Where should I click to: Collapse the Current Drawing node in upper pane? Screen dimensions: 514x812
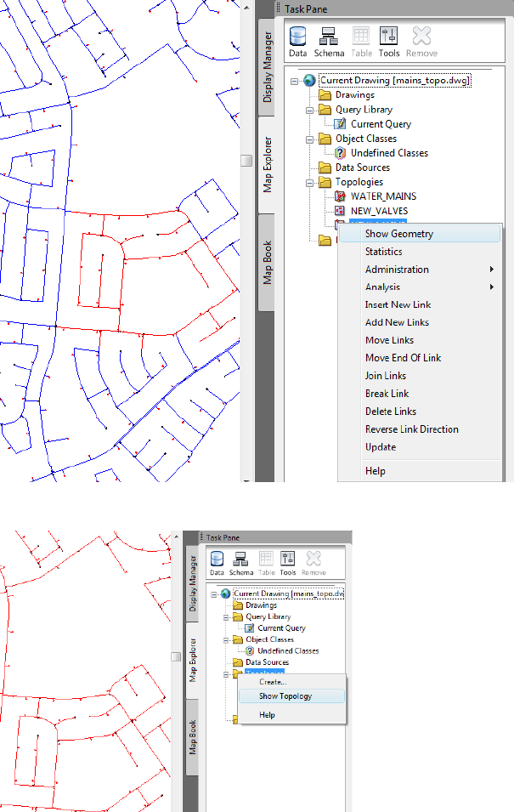[x=295, y=81]
